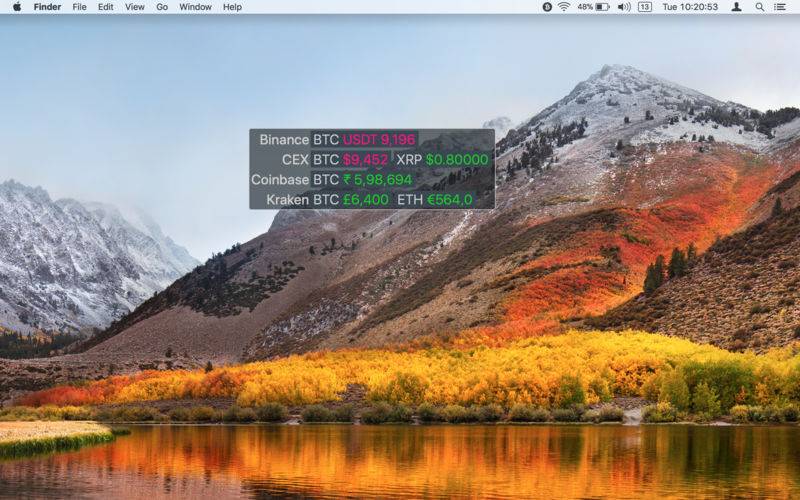Open the volume control icon
This screenshot has height=500, width=800.
(624, 7)
